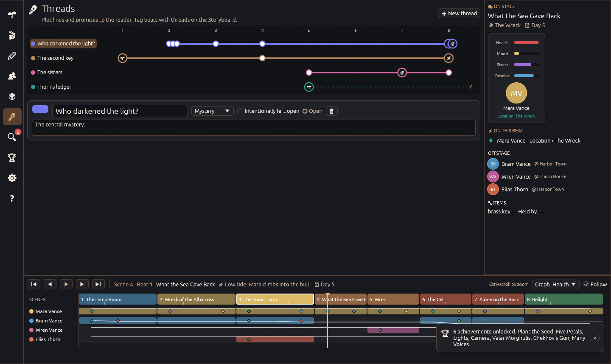The height and width of the screenshot is (364, 611).
Task: Open the magnifier search icon with badge
Action: pyautogui.click(x=12, y=137)
